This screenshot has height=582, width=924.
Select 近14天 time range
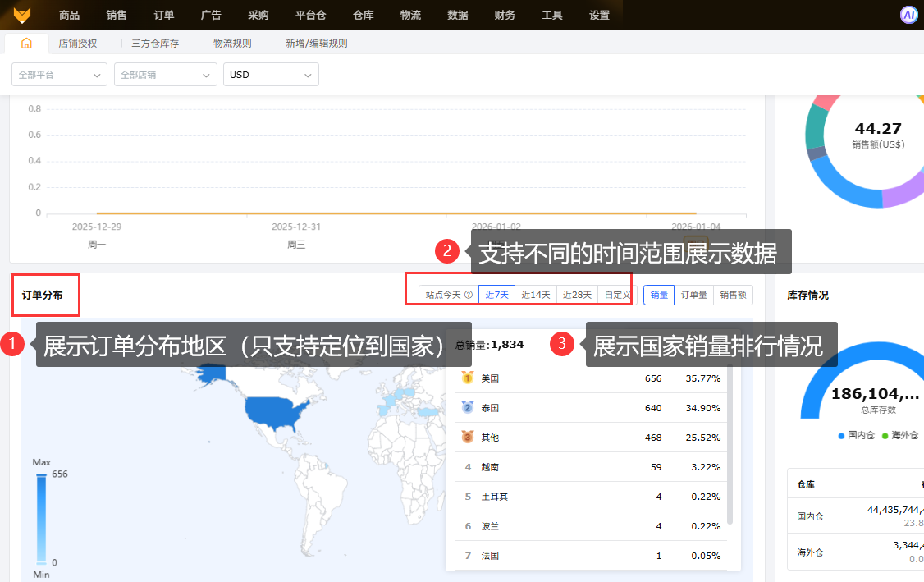click(x=536, y=295)
